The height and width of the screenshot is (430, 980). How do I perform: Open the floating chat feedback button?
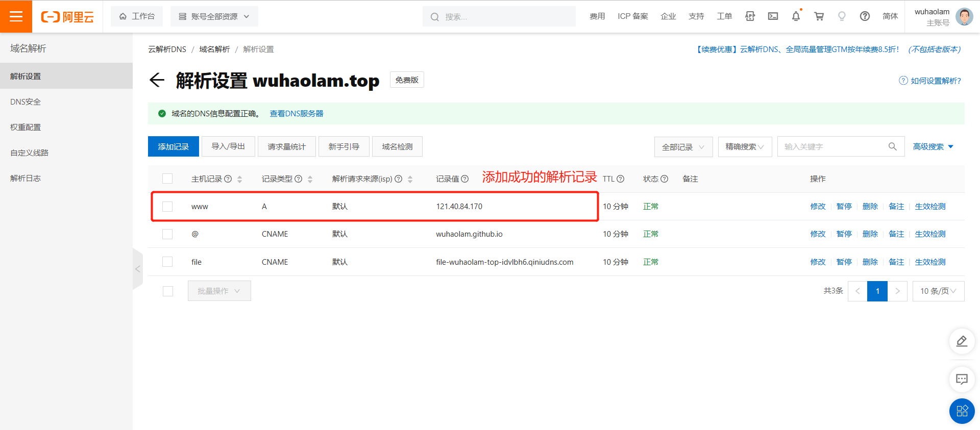[x=962, y=379]
